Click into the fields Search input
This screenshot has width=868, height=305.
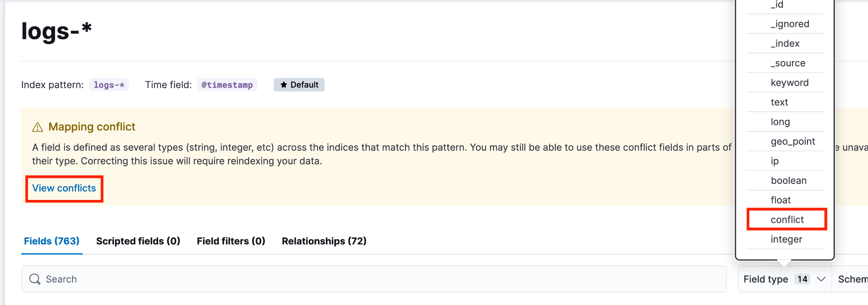[374, 279]
